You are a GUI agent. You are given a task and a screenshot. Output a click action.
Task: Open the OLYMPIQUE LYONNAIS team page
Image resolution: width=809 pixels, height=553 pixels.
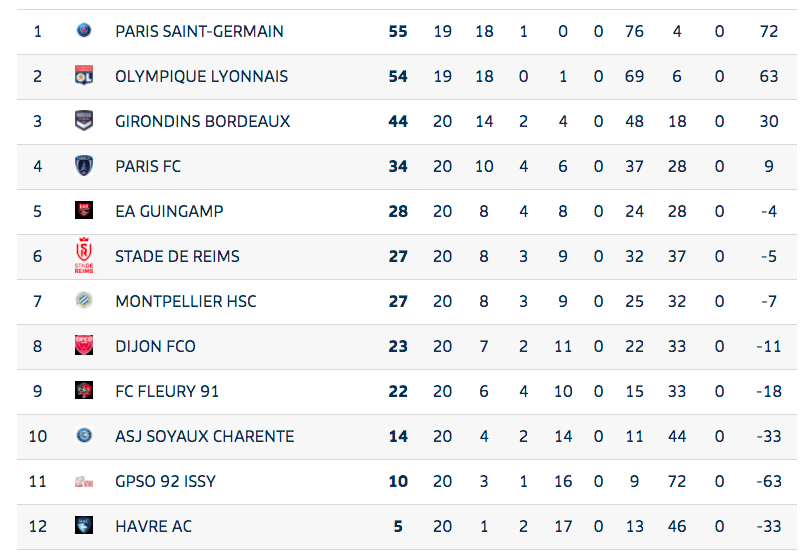[201, 76]
